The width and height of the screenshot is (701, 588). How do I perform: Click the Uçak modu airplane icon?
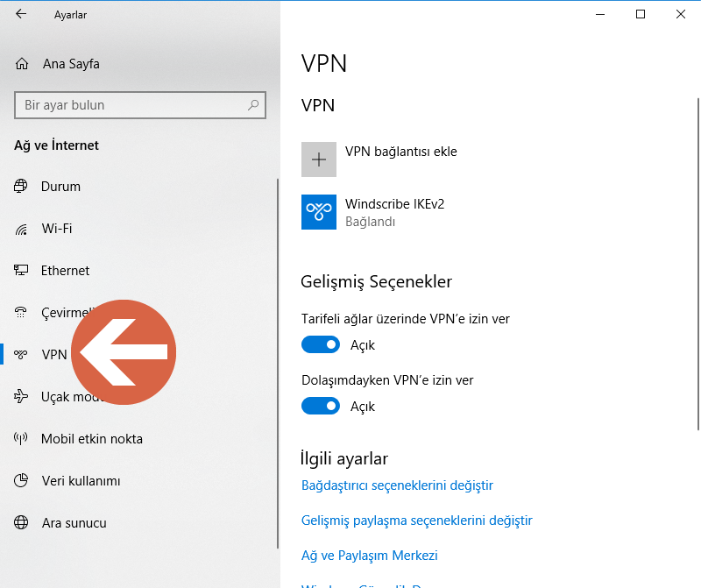(x=20, y=396)
